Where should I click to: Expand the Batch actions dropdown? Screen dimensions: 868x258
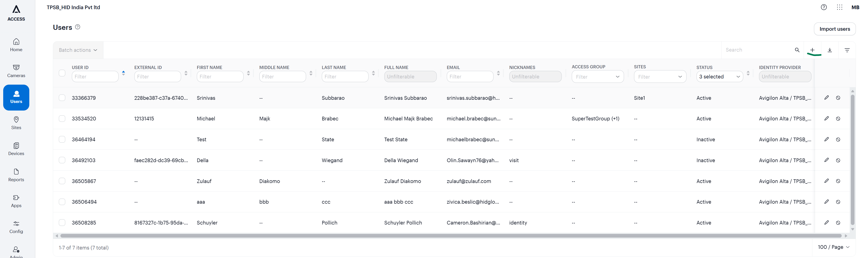(78, 50)
